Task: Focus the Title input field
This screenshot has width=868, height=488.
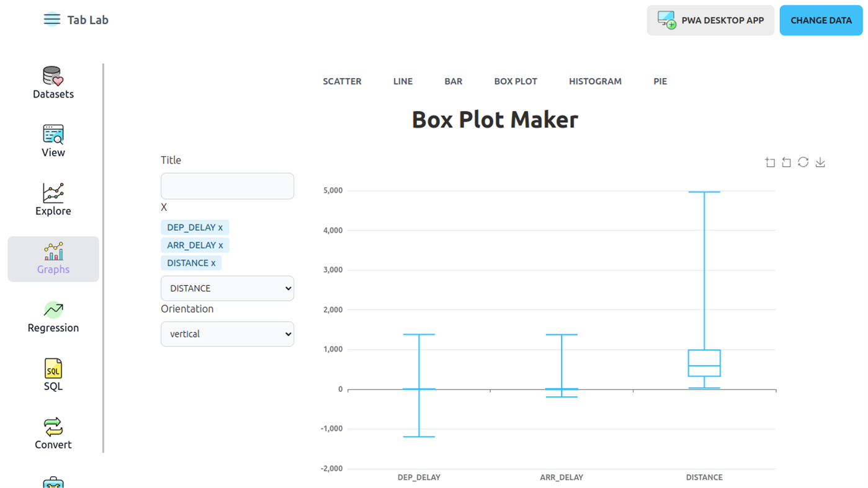Action: 227,186
